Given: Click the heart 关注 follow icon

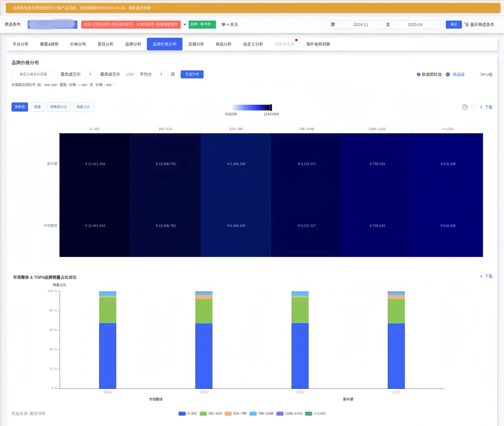Looking at the screenshot, I should [223, 24].
